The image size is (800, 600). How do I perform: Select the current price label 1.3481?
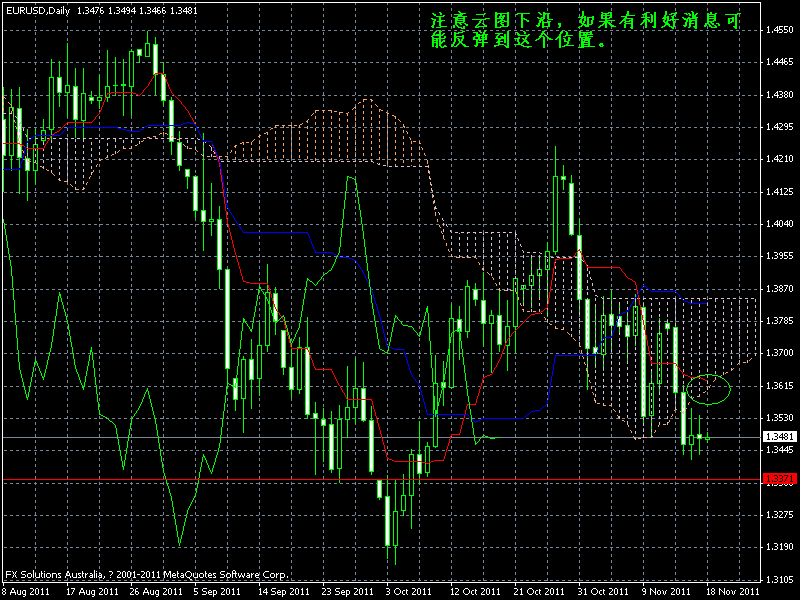click(780, 437)
